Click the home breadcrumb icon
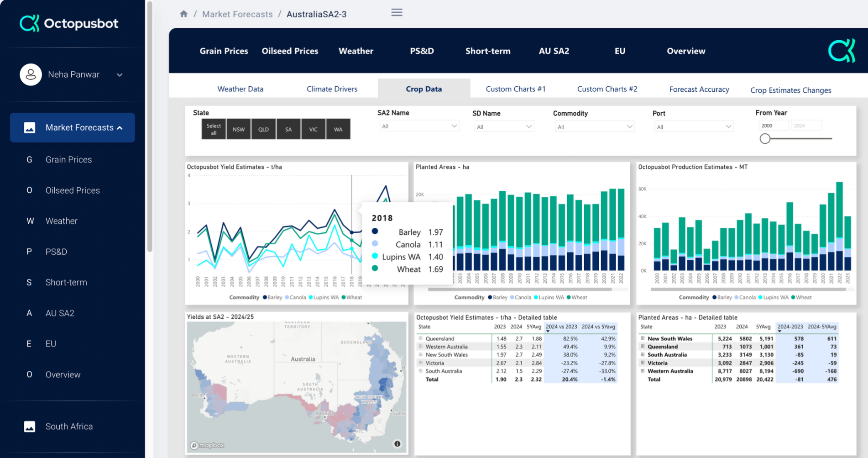This screenshot has width=868, height=458. pos(183,14)
